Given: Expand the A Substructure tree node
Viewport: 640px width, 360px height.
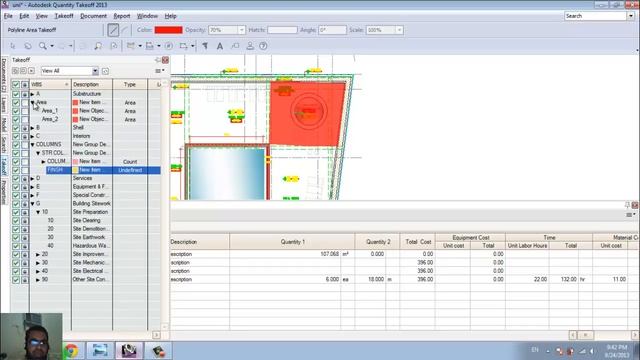Looking at the screenshot, I should 33,94.
